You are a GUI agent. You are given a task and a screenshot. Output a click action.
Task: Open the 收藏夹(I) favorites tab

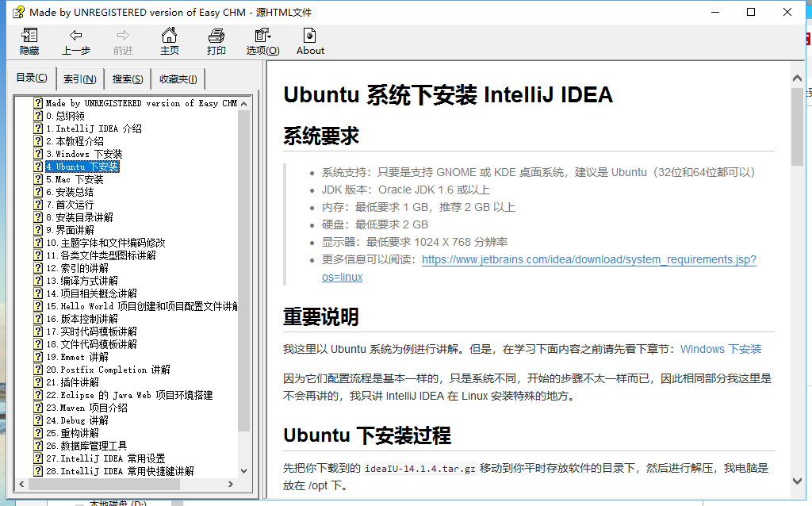[x=178, y=79]
